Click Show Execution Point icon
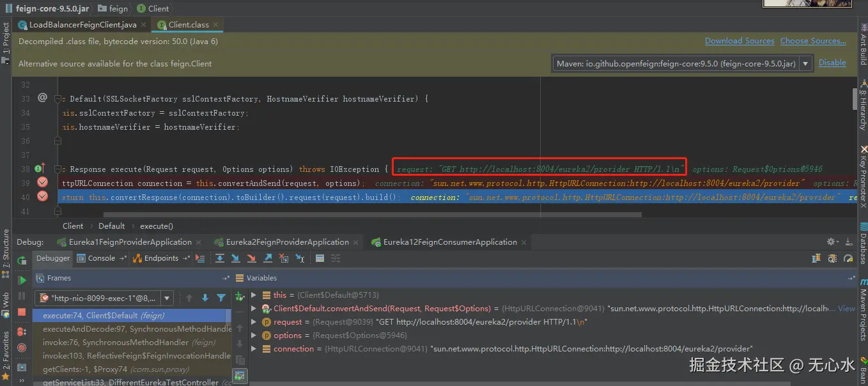868x386 pixels. point(201,258)
